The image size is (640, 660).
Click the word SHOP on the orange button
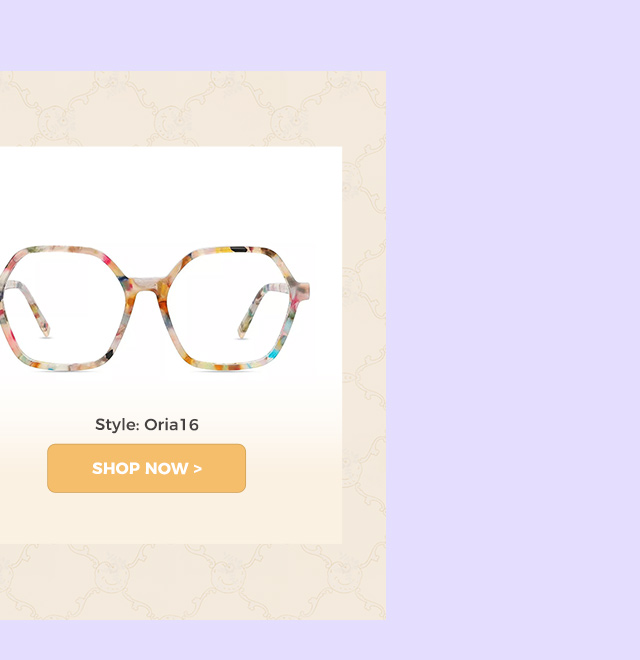(x=116, y=468)
